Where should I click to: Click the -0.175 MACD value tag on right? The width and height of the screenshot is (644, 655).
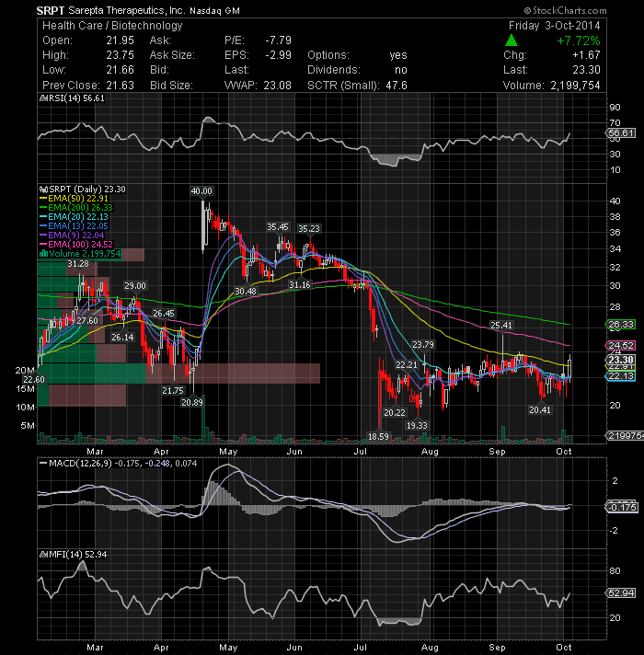(621, 507)
